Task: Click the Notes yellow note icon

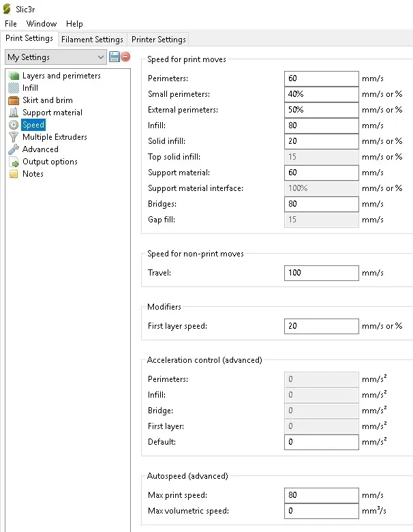Action: coord(14,174)
